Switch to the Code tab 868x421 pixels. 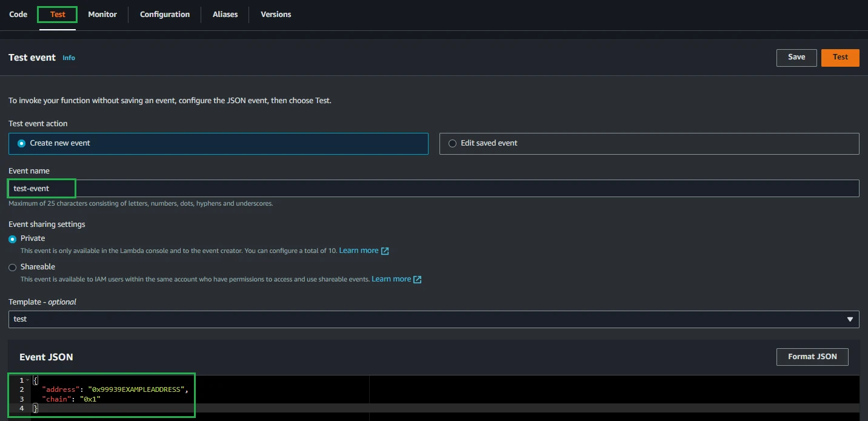coord(18,15)
